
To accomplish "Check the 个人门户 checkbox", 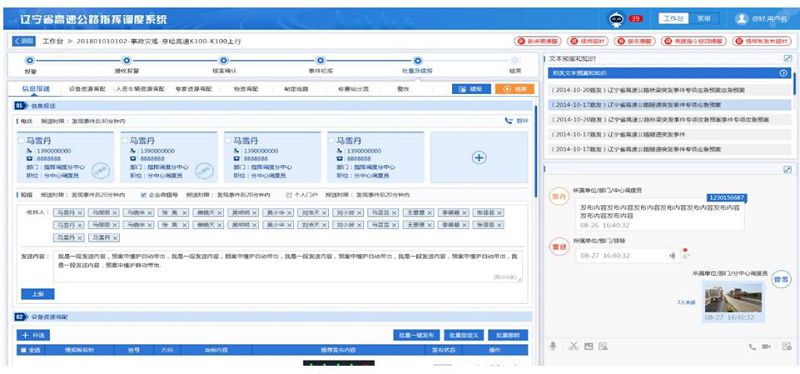I will click(289, 195).
